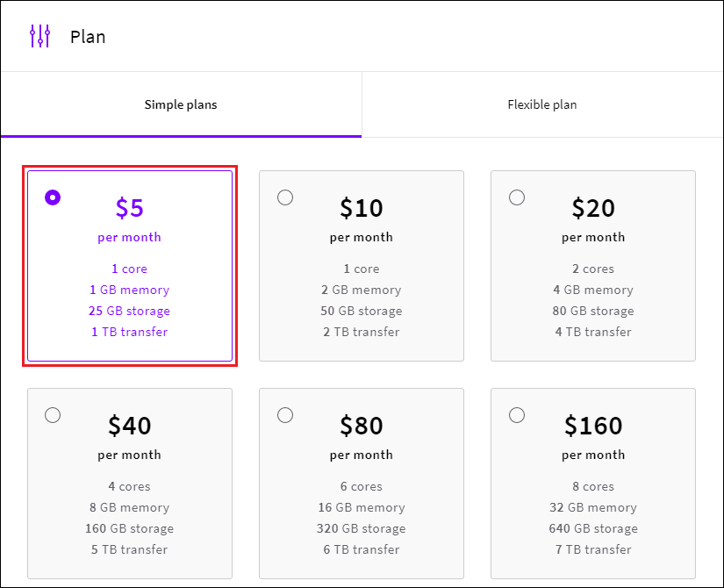Select the $160 plan card
The image size is (724, 588).
coord(592,483)
